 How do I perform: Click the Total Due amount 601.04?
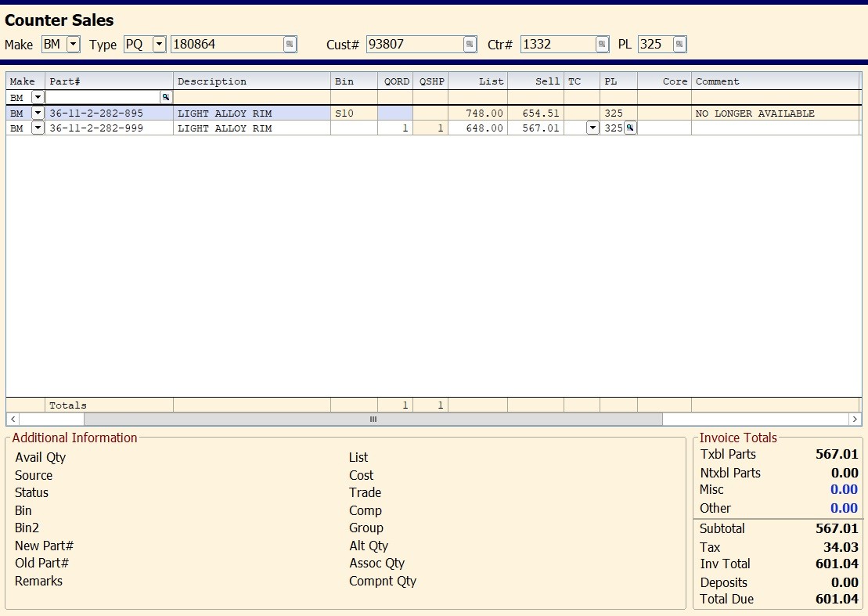(837, 599)
